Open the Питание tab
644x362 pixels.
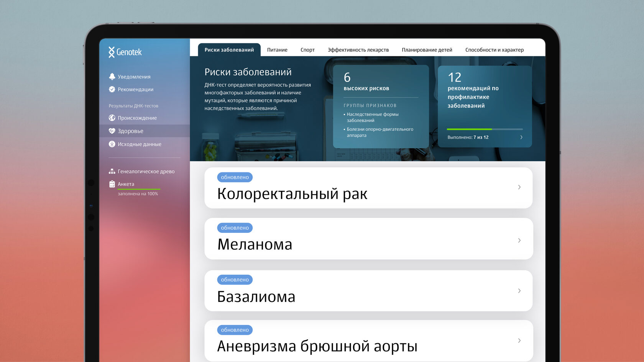pos(277,50)
